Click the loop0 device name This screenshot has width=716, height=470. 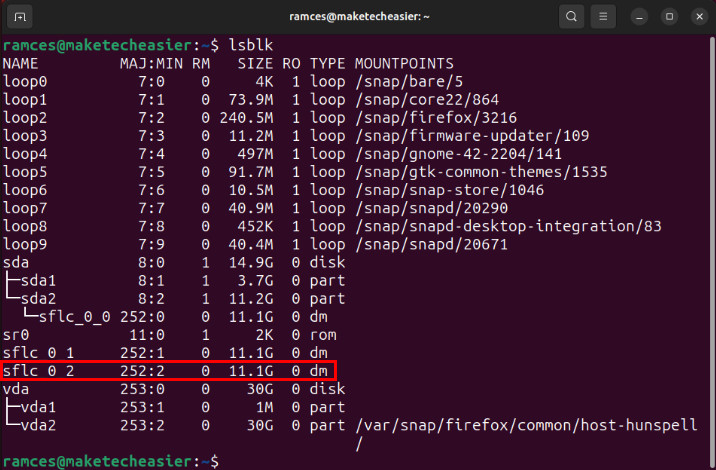[25, 82]
